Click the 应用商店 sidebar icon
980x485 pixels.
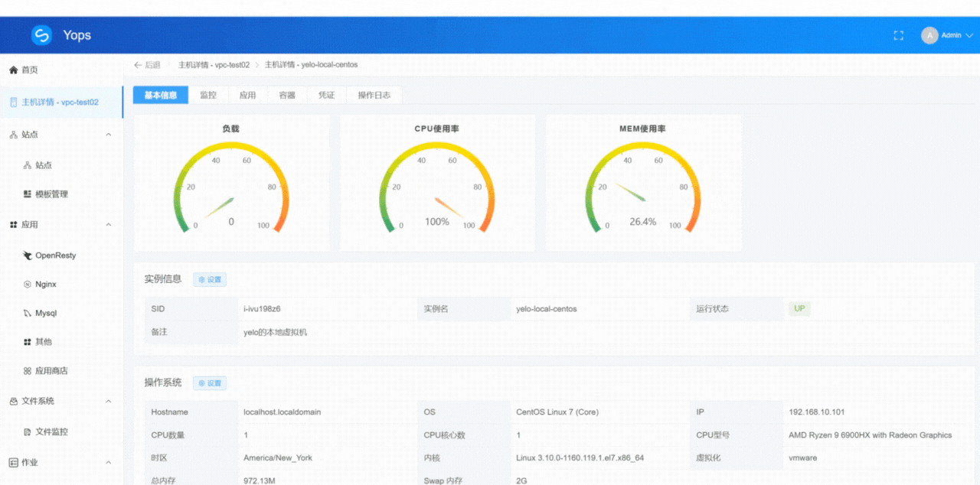pos(28,371)
